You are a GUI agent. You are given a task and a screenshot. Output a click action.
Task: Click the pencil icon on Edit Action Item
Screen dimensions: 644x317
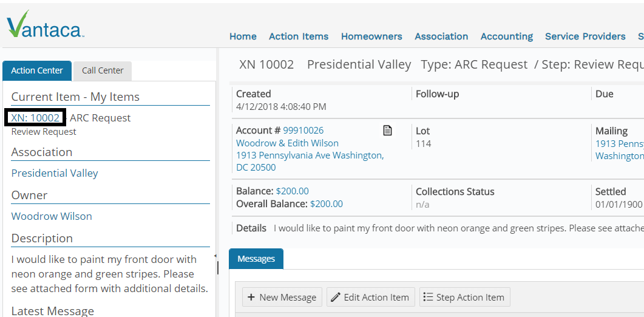336,298
